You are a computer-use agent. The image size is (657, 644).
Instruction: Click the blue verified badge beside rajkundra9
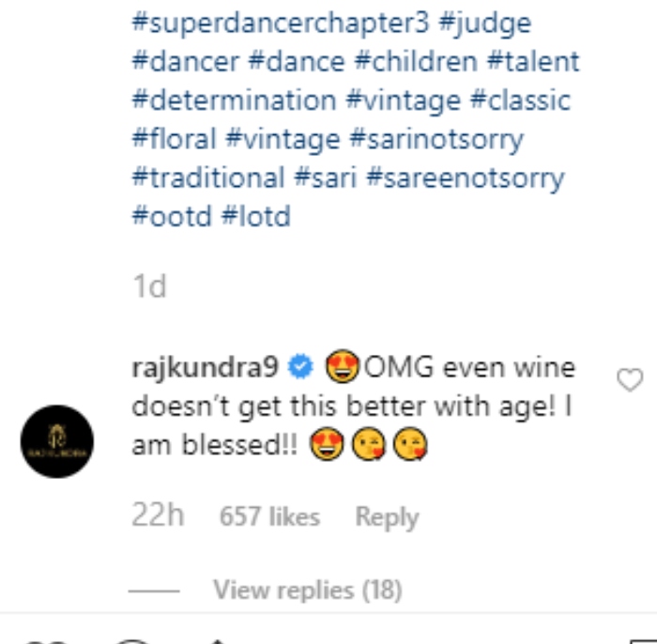[298, 369]
